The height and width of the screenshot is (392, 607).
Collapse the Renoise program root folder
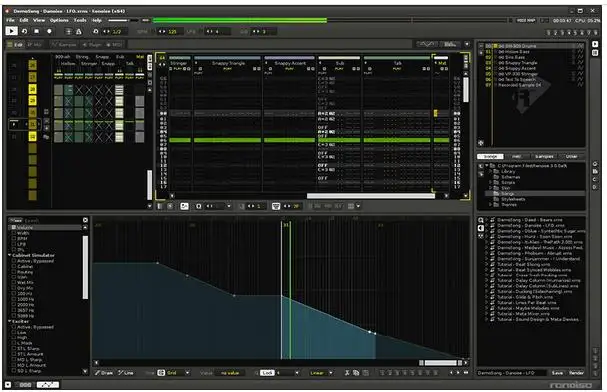(487, 166)
